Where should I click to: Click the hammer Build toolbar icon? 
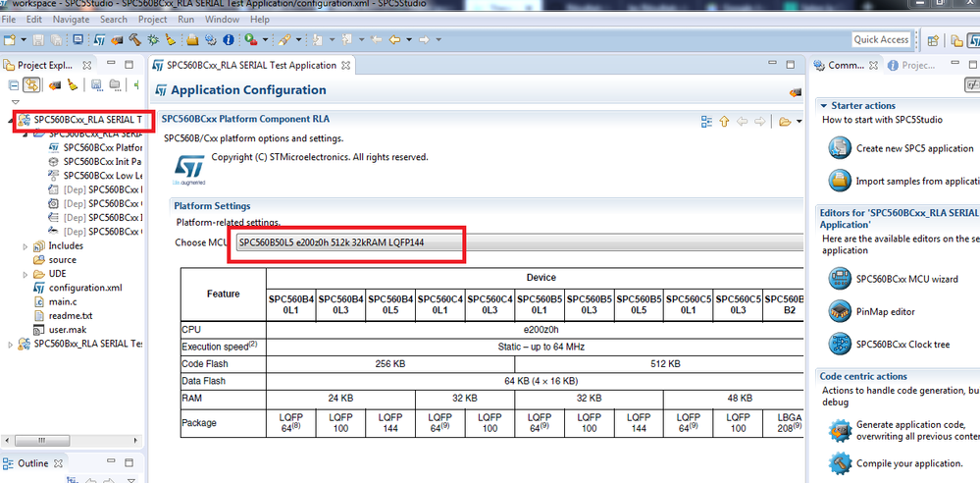pyautogui.click(x=134, y=39)
